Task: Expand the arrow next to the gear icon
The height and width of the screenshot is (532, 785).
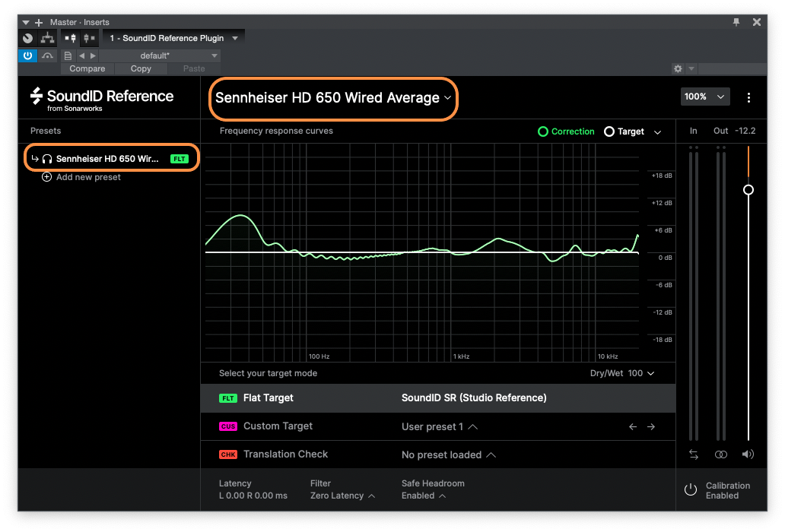Action: click(691, 68)
